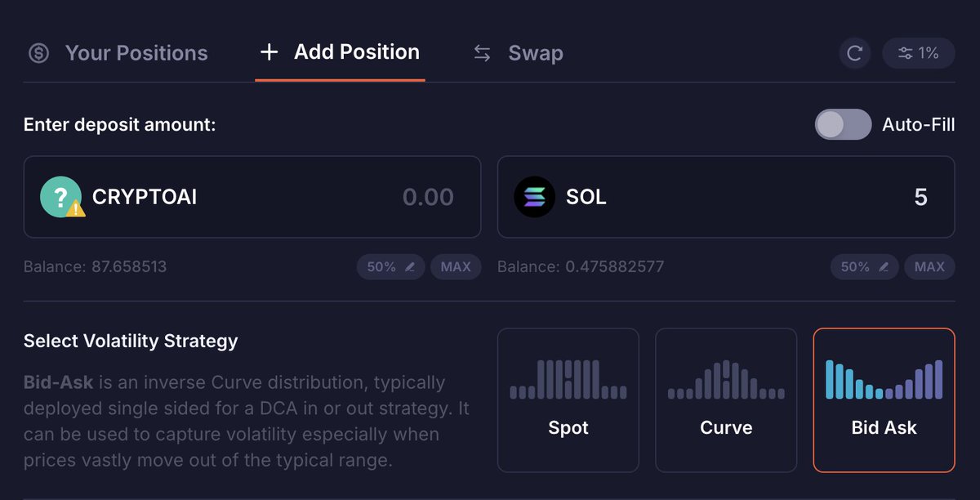This screenshot has height=500, width=980.
Task: Click the dollar icon beside Your Positions
Action: (39, 54)
